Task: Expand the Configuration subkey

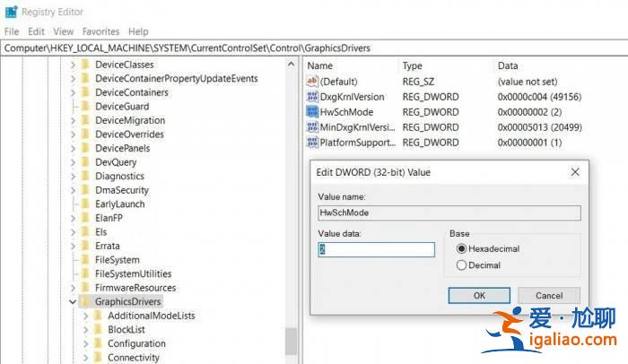Action: point(86,343)
